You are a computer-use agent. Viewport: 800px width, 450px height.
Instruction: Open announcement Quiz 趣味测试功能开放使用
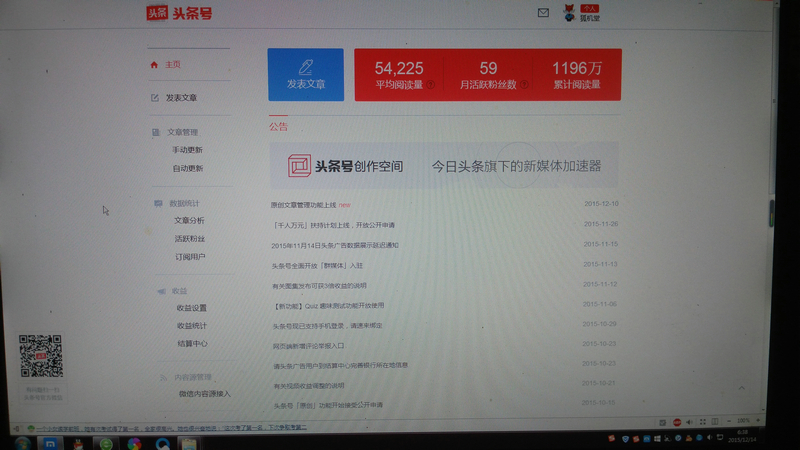point(329,306)
